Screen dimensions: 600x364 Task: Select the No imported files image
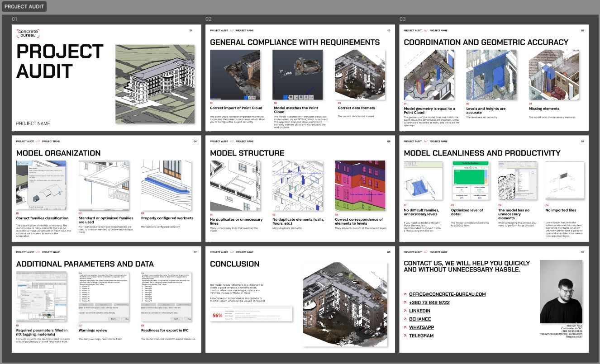tap(564, 181)
